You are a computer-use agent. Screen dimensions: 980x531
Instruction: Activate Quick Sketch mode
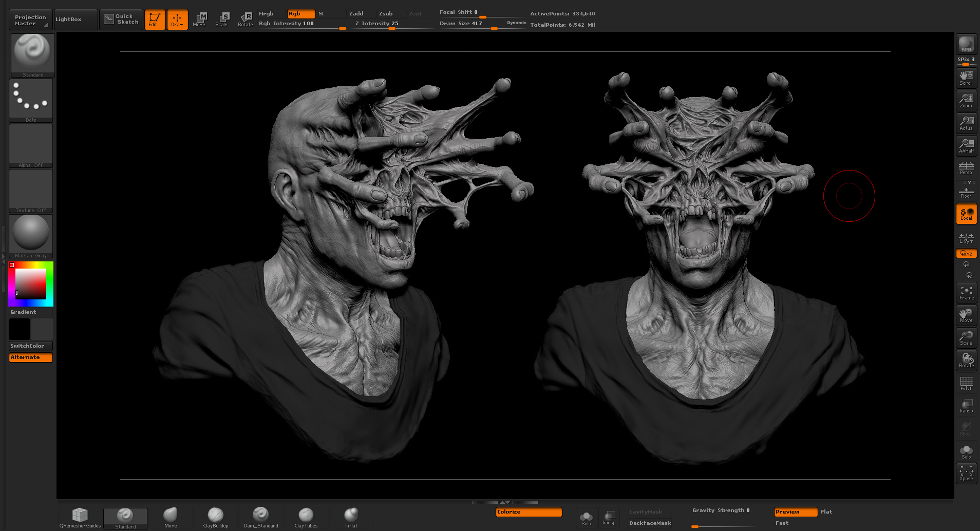(121, 20)
